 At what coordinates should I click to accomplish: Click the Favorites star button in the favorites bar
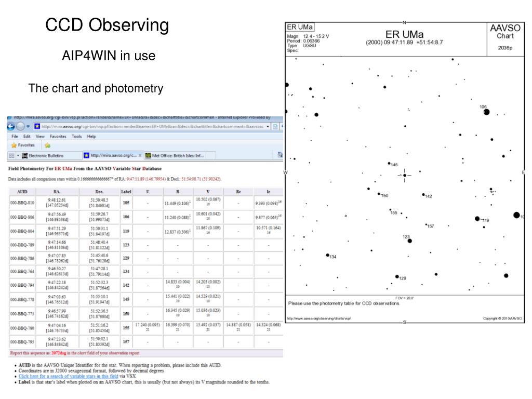pyautogui.click(x=23, y=145)
